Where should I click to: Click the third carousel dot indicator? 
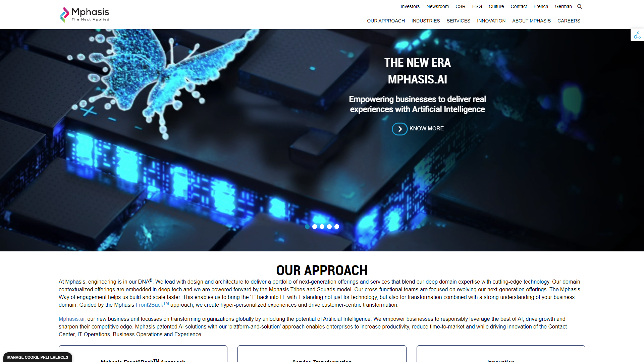click(x=322, y=226)
